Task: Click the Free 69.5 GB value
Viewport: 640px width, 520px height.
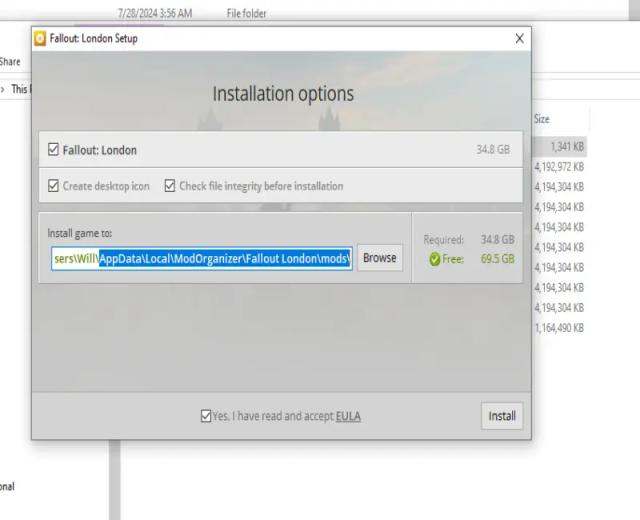Action: pyautogui.click(x=497, y=259)
